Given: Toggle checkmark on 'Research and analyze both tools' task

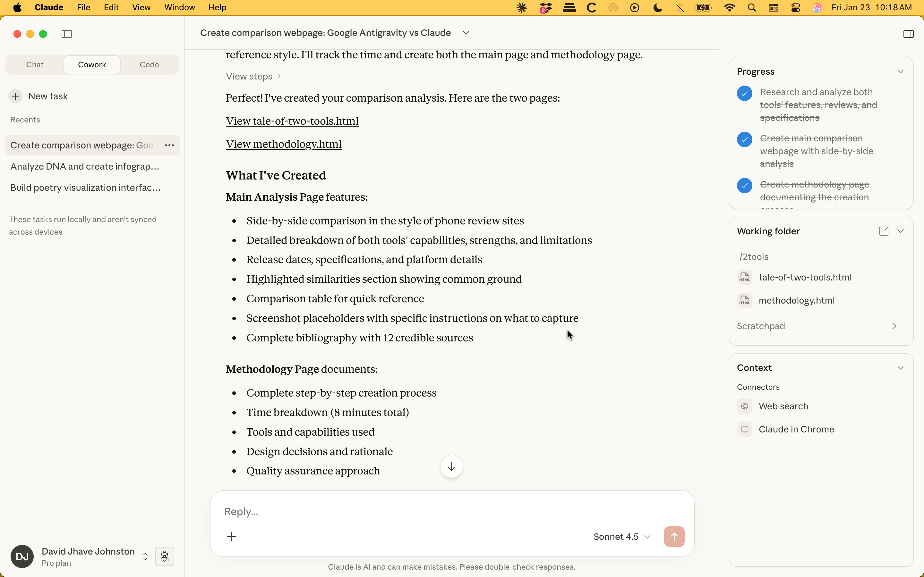Looking at the screenshot, I should point(744,93).
